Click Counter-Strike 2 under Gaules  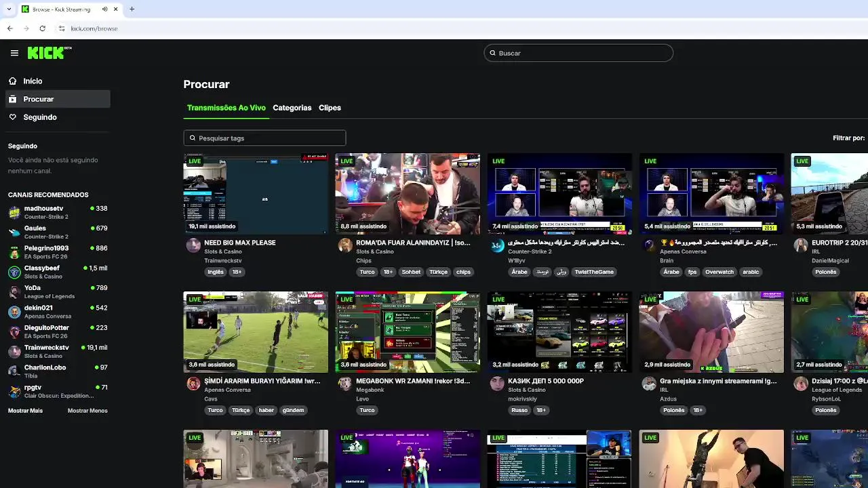46,237
